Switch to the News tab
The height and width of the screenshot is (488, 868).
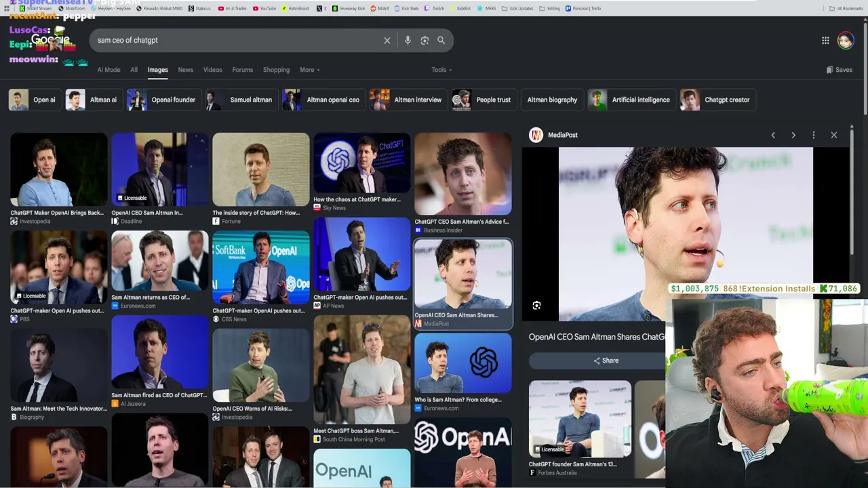(185, 70)
